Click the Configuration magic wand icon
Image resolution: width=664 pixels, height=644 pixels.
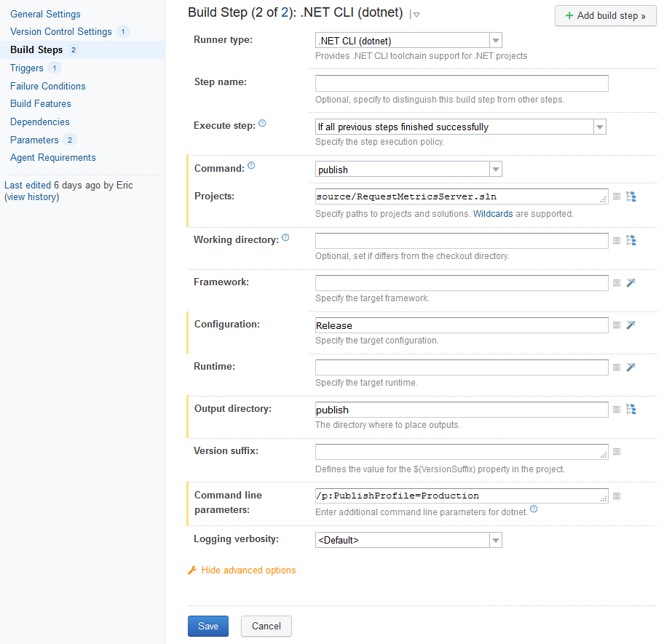pyautogui.click(x=631, y=325)
